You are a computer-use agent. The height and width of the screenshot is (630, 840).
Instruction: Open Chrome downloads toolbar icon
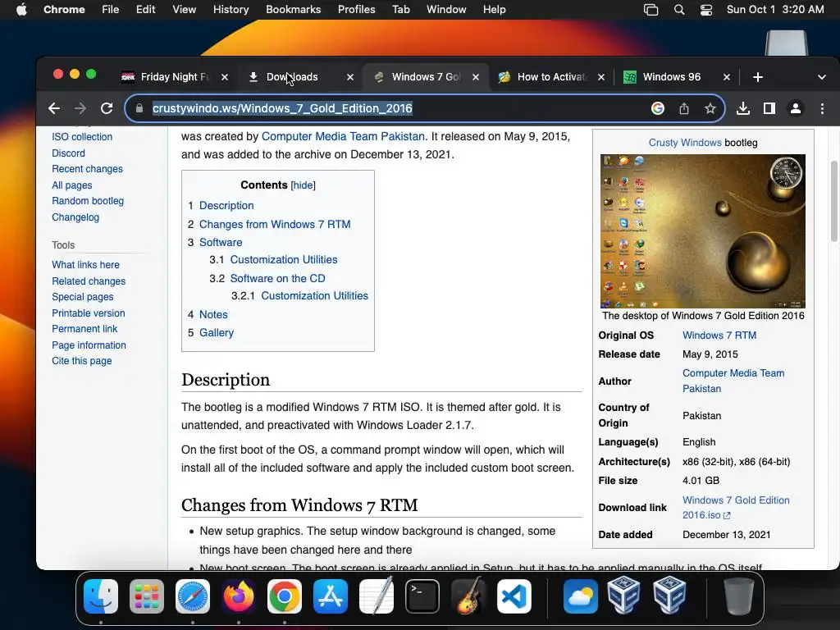(x=743, y=109)
